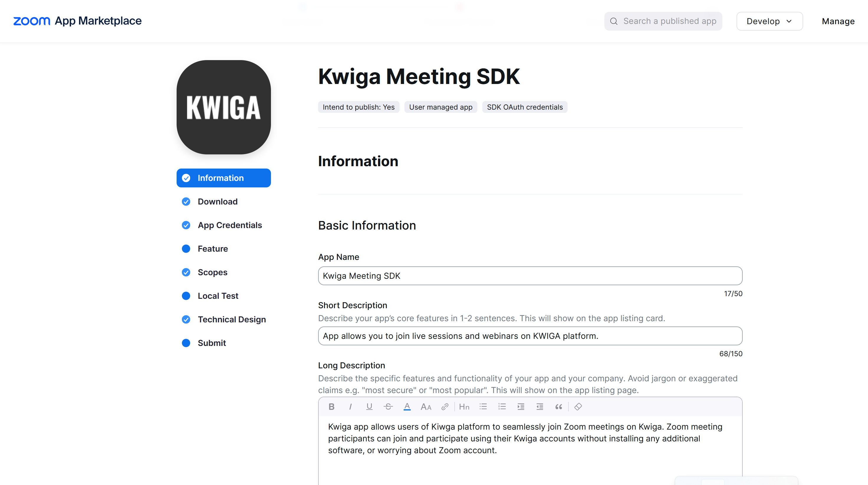Open the Manage page
868x485 pixels.
coord(838,21)
